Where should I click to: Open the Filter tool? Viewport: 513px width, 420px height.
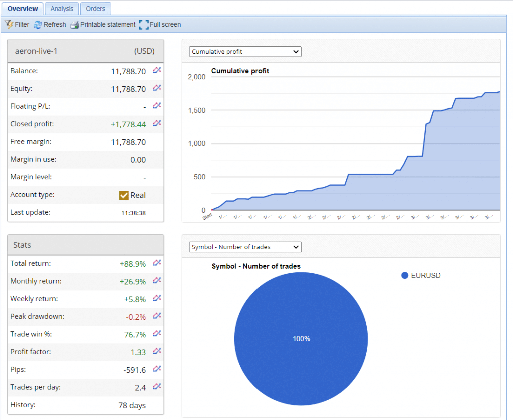[x=17, y=24]
